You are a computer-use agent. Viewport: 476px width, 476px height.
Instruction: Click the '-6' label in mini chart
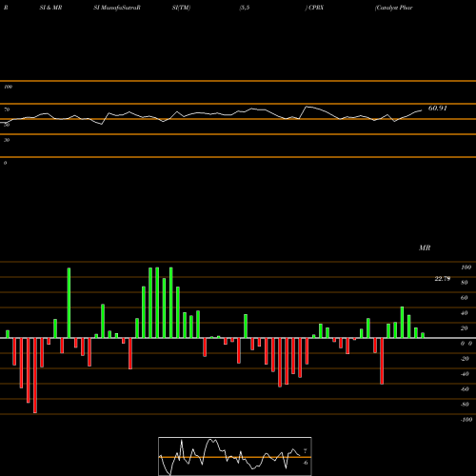pos(305,463)
